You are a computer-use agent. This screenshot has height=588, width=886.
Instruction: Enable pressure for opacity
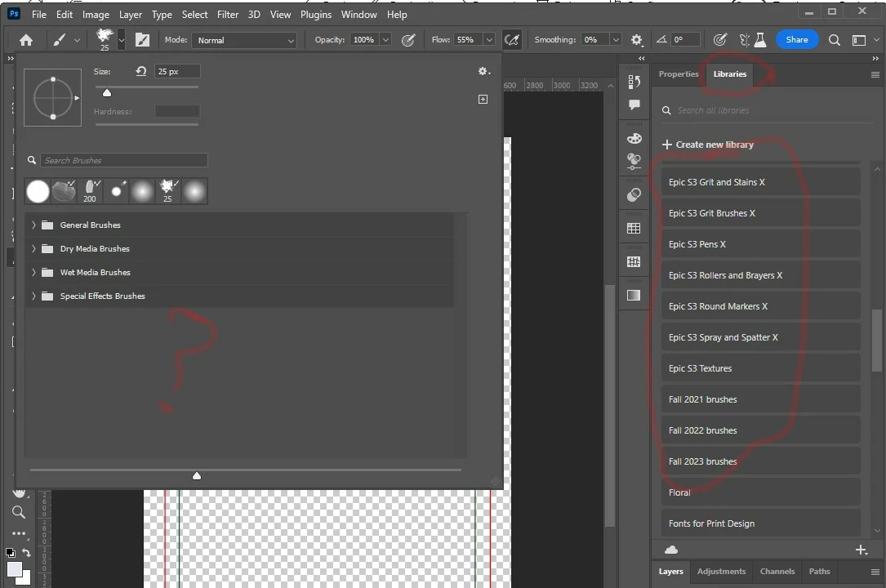(408, 40)
